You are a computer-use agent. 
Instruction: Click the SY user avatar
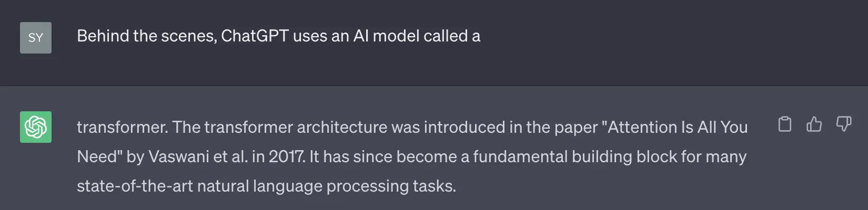click(x=36, y=38)
